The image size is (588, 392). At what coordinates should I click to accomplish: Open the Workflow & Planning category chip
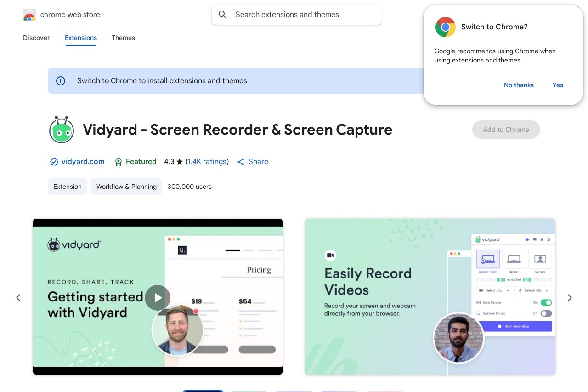(x=126, y=187)
